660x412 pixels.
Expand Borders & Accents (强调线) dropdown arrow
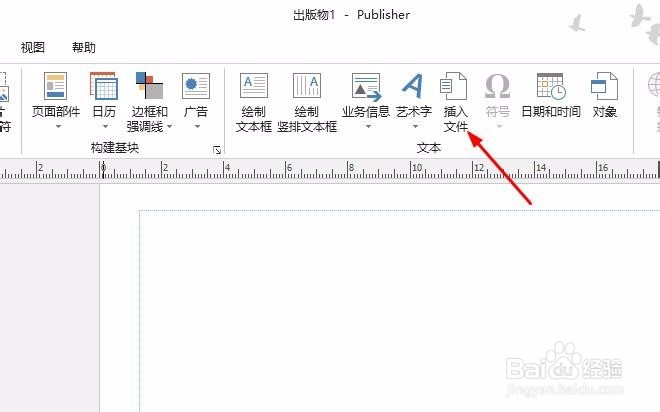coord(170,126)
